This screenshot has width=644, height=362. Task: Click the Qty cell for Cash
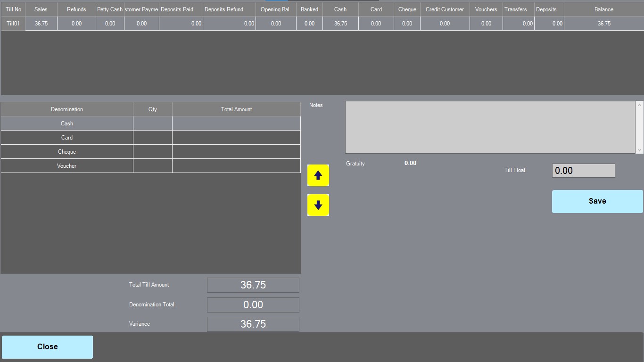[153, 123]
